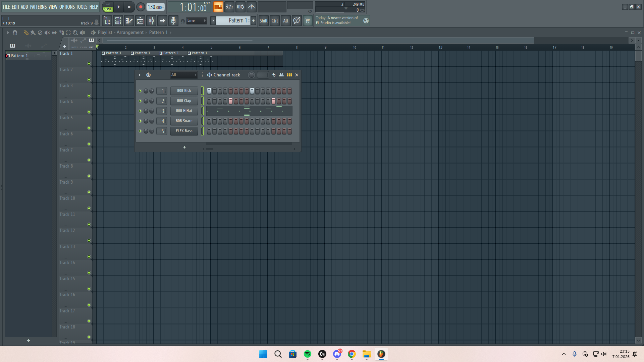Expand arrow after Pattern 1 breadcrumb

tap(171, 33)
